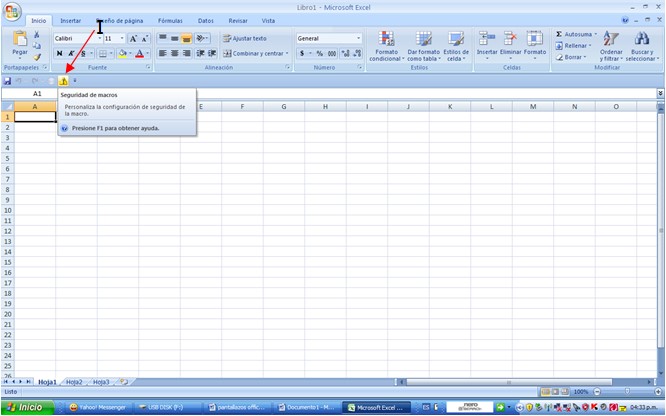Click Combinar y centrar button
This screenshot has height=416, width=666.
coord(256,54)
